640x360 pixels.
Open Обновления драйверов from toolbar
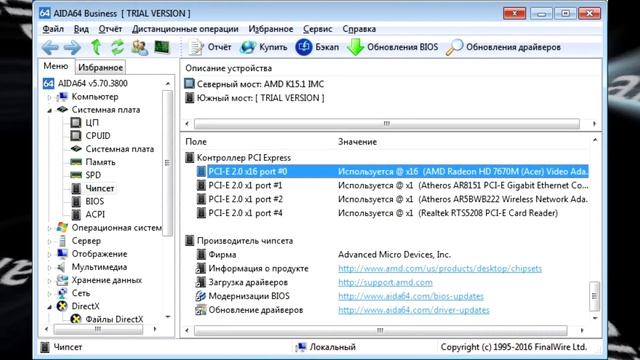pos(504,47)
